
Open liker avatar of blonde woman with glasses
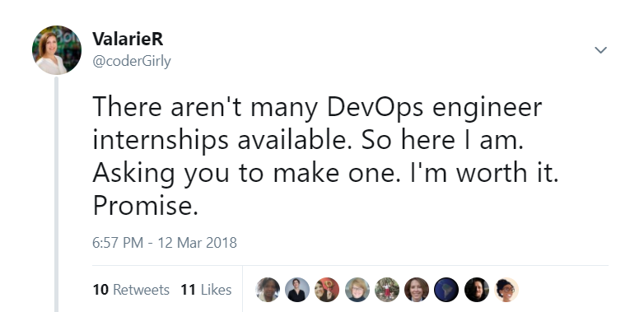tap(357, 290)
